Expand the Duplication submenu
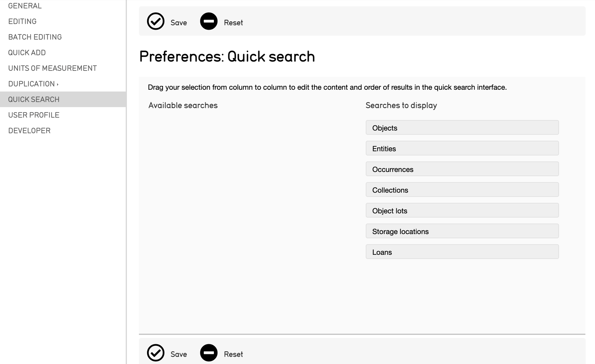 [33, 84]
